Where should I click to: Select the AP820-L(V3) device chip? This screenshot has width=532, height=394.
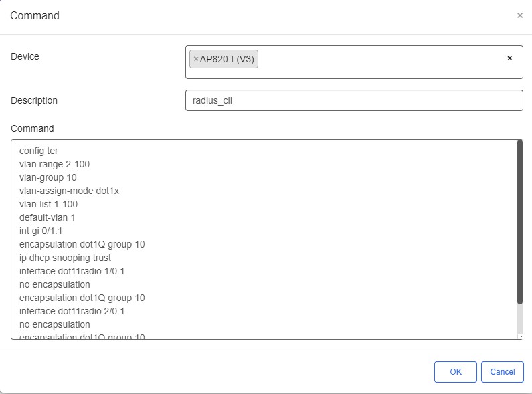(x=228, y=59)
